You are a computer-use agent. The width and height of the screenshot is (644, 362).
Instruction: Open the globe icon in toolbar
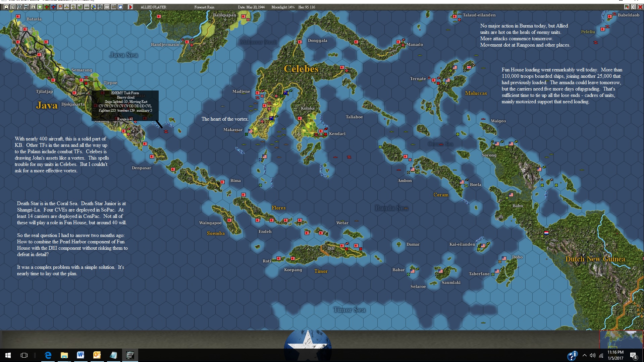tap(94, 7)
